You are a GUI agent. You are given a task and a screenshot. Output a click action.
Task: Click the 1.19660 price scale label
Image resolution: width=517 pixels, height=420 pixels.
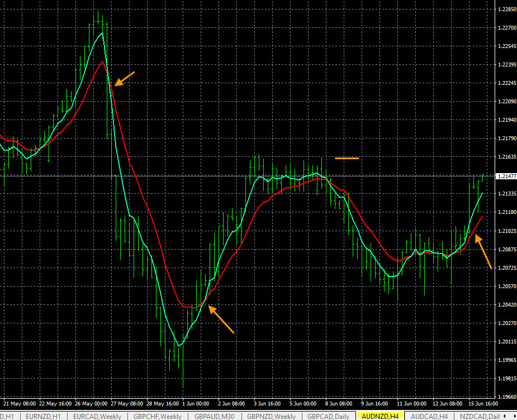point(507,397)
